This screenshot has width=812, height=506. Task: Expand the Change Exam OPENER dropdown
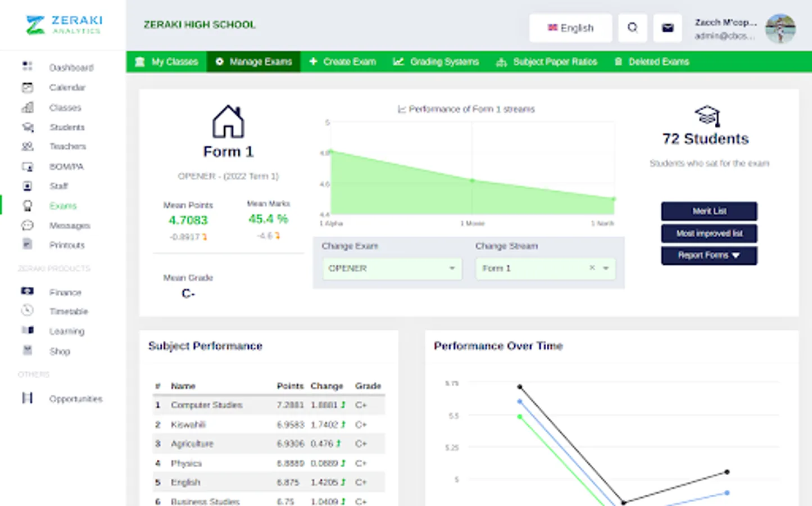pyautogui.click(x=392, y=268)
